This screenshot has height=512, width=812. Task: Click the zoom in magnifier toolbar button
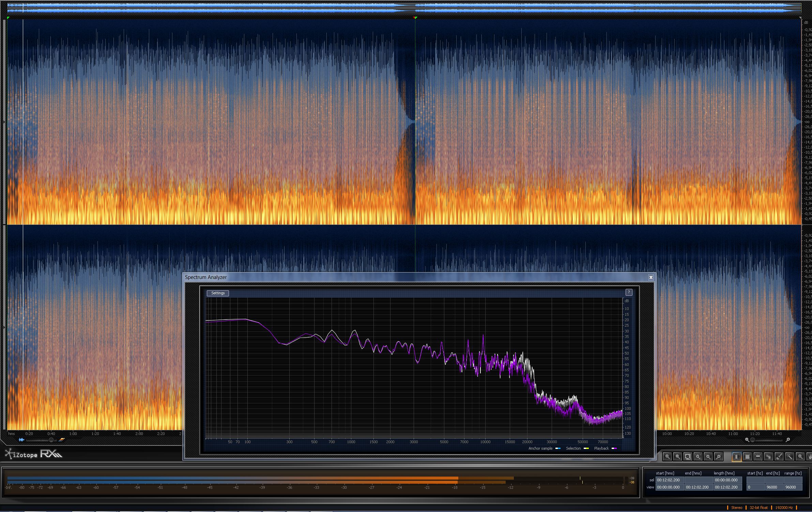point(667,457)
